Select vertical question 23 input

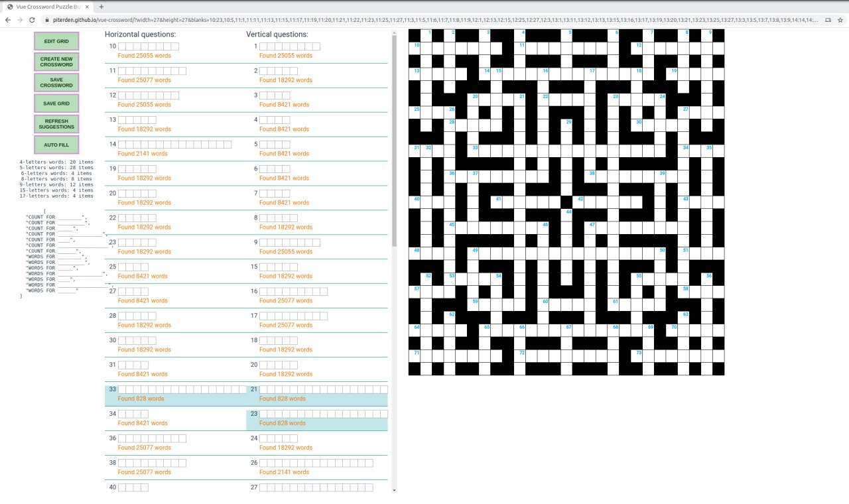324,414
